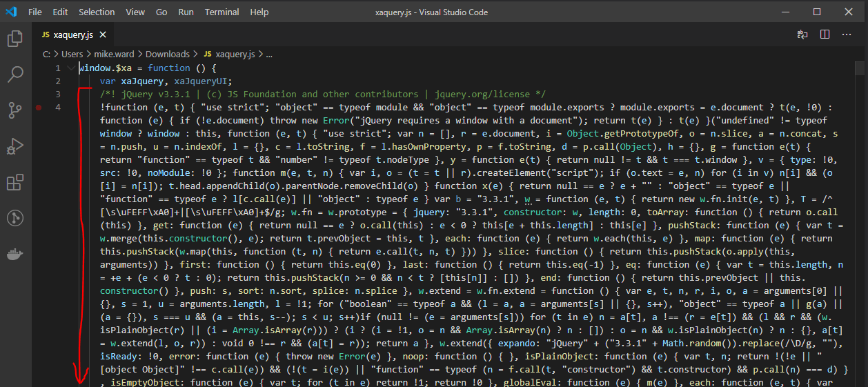Viewport: 868px width, 387px height.
Task: Click the C: breadcrumb segment
Action: [x=46, y=54]
